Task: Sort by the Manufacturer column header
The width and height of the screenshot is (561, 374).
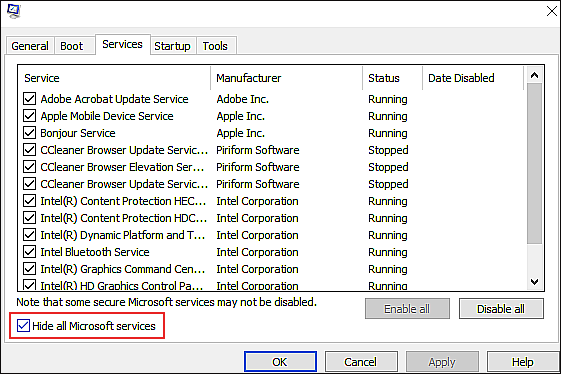Action: (287, 78)
